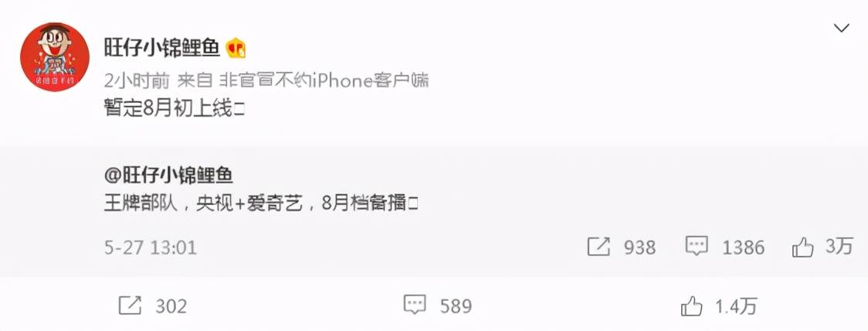Click the 1386 comment count
The image size is (868, 331).
744,247
